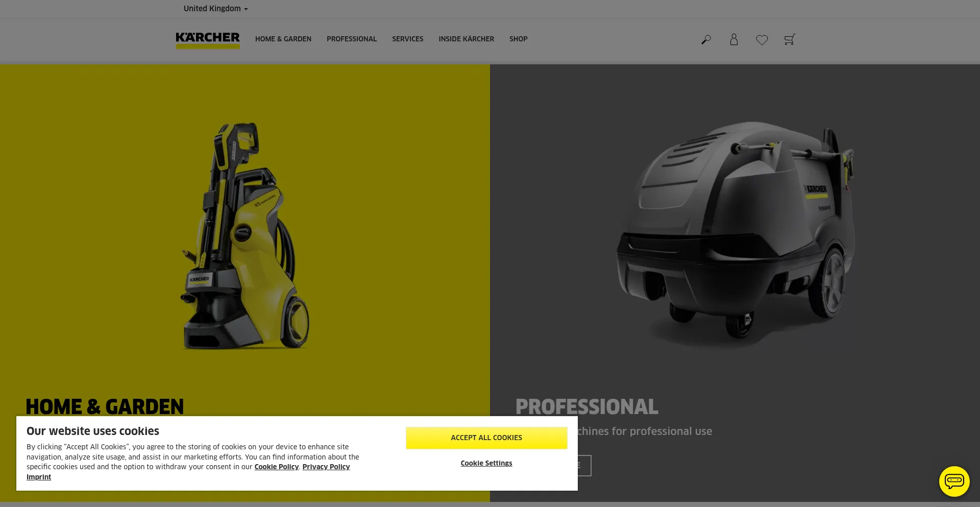The height and width of the screenshot is (507, 980).
Task: Open the Privacy Policy link
Action: (x=326, y=467)
